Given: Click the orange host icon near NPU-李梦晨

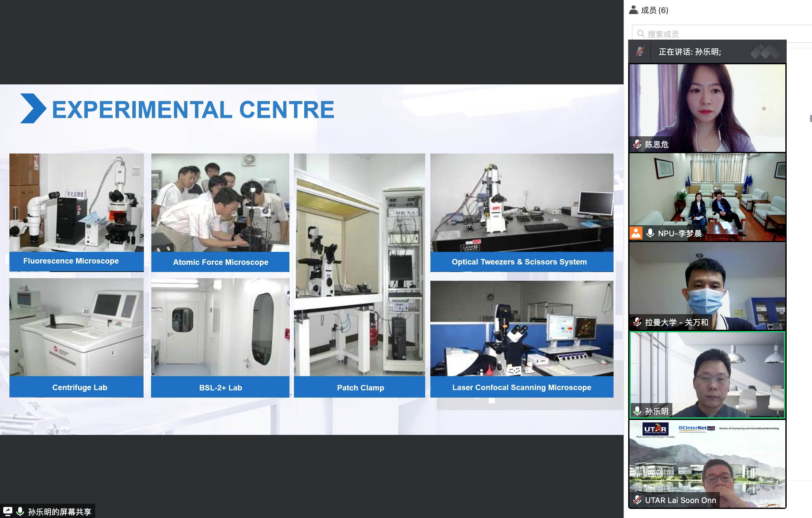Looking at the screenshot, I should (x=636, y=233).
